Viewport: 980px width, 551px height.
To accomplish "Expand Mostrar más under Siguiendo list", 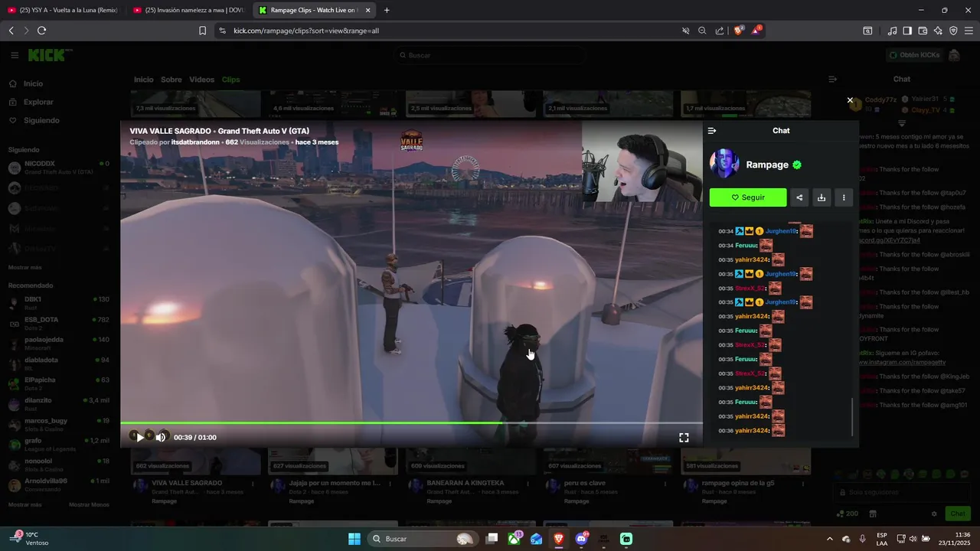I will point(24,267).
